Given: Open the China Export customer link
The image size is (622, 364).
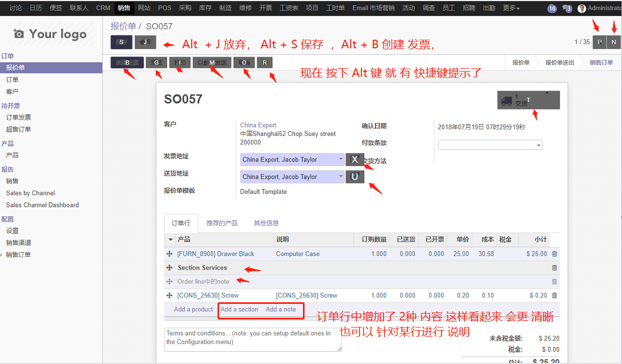Looking at the screenshot, I should coord(258,125).
